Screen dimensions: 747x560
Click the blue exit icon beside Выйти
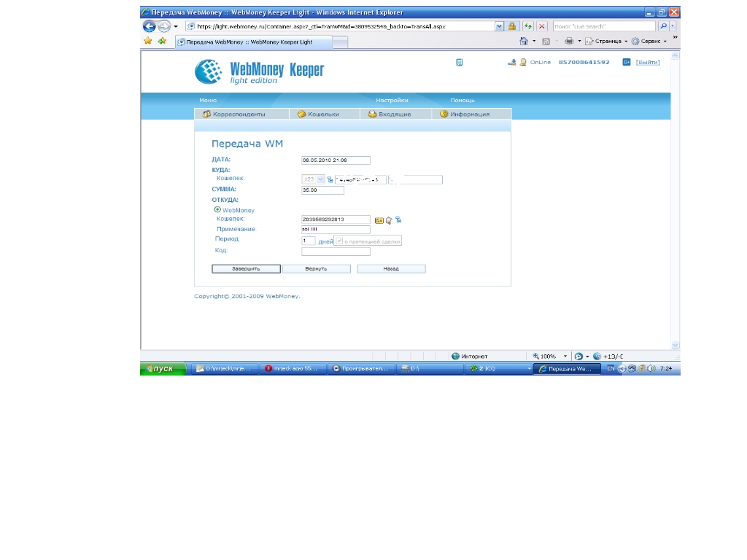(627, 63)
